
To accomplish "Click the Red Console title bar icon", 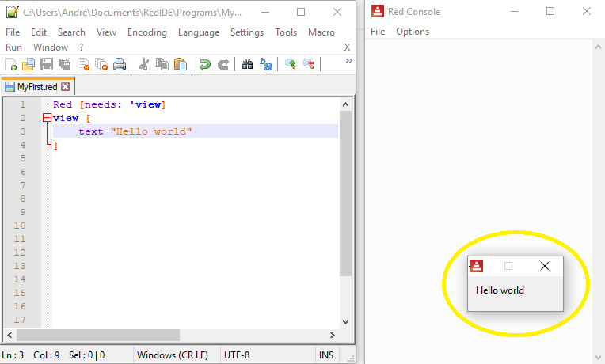I will (x=378, y=11).
